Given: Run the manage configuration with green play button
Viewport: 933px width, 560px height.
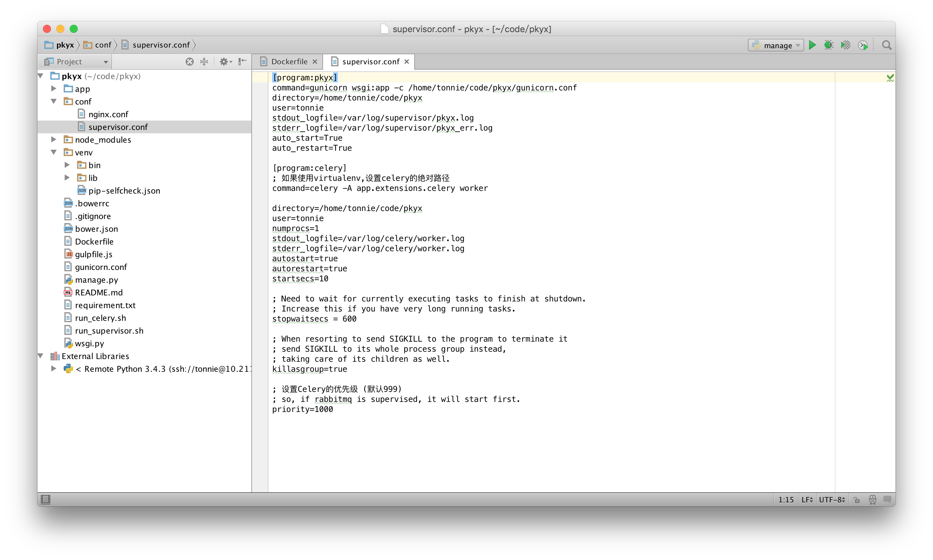Looking at the screenshot, I should click(812, 45).
